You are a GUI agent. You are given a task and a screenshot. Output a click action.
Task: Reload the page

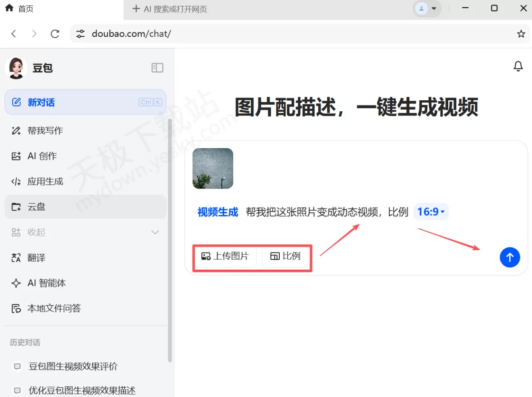pos(55,34)
